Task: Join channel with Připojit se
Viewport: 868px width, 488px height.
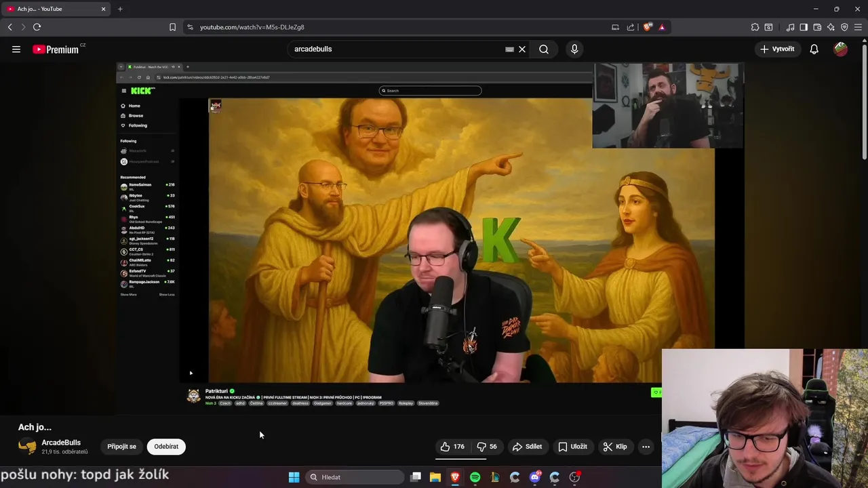Action: (121, 447)
